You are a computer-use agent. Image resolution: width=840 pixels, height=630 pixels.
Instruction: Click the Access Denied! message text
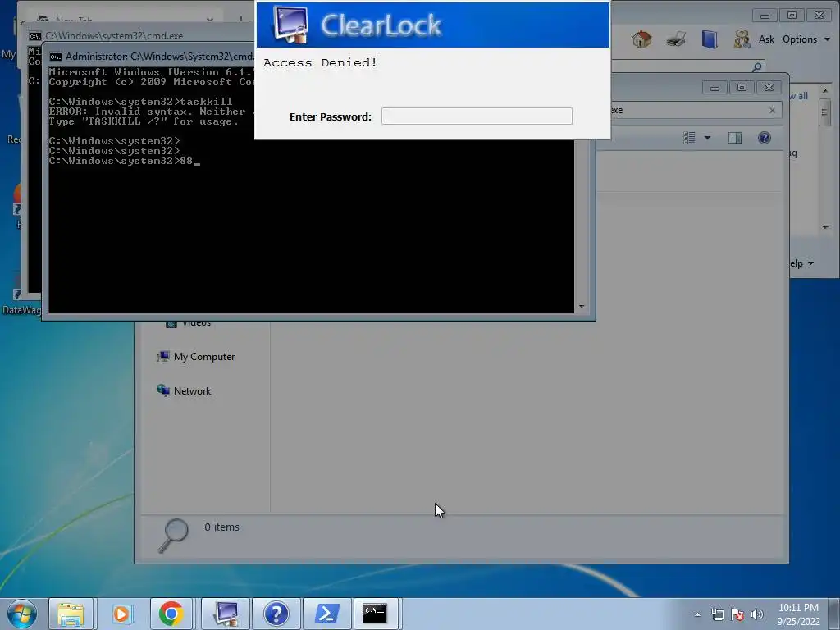click(x=320, y=62)
